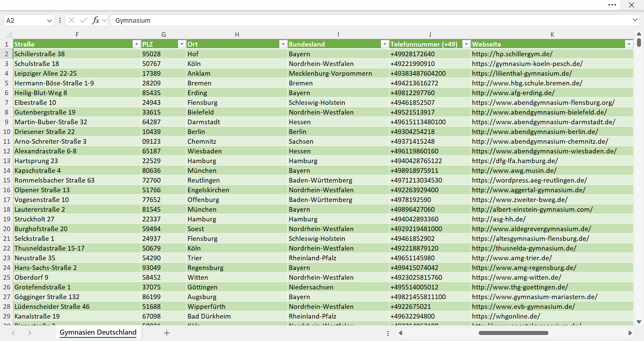Open the Straße column filter dropdown
This screenshot has width=644, height=341.
(x=136, y=44)
